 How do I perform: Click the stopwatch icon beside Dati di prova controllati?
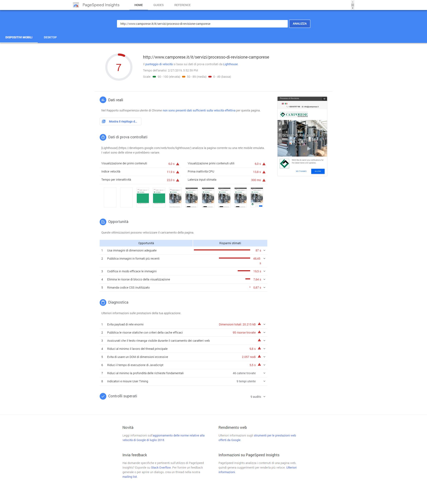point(103,137)
